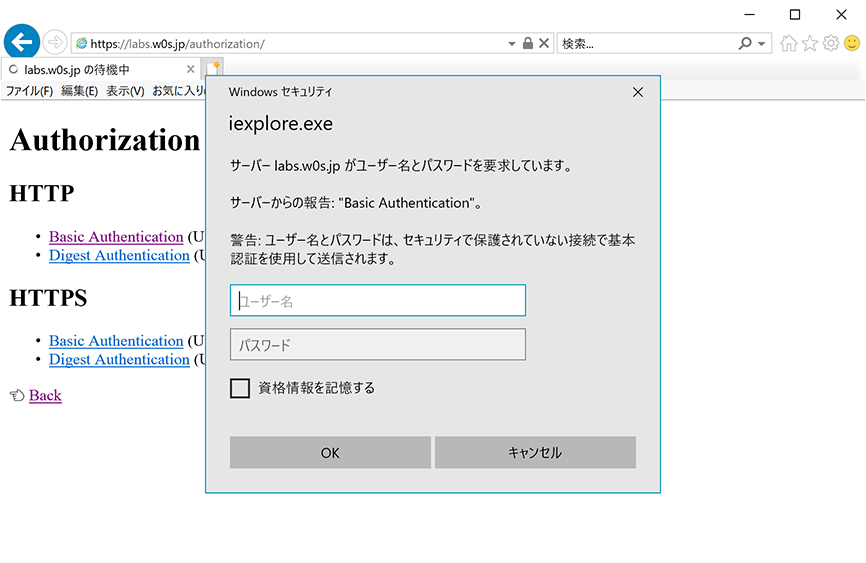
Task: Stop page loading with address bar X
Action: [544, 44]
